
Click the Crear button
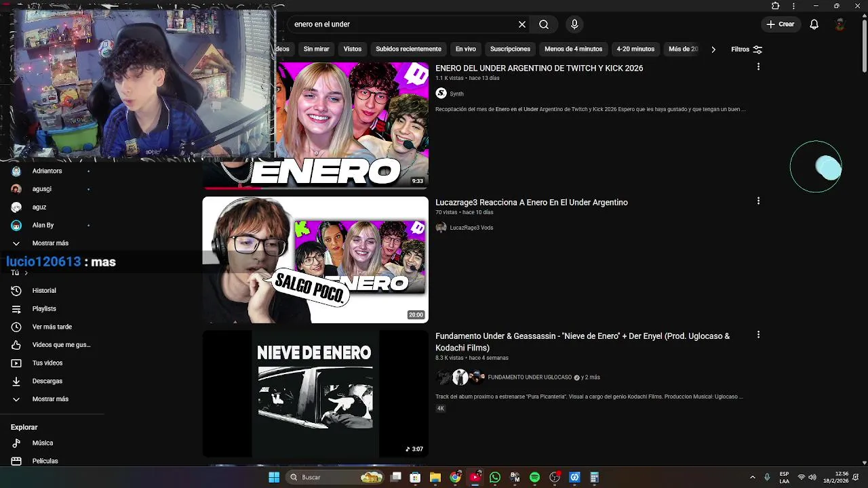coord(781,24)
